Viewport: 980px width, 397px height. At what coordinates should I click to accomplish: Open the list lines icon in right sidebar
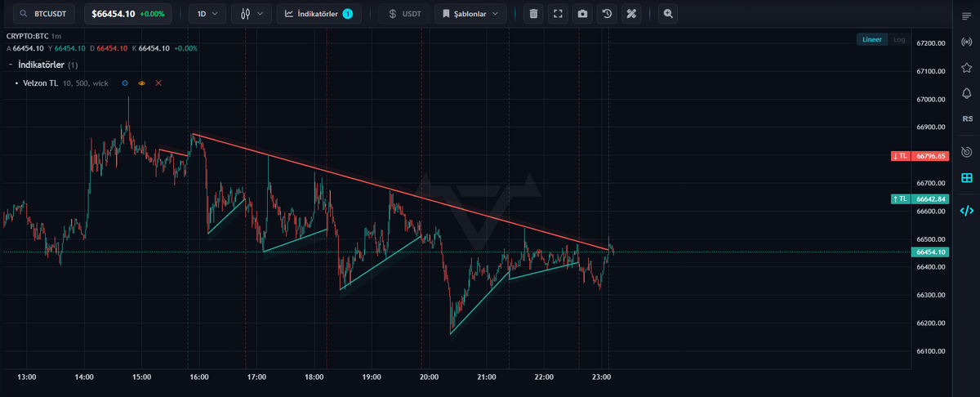point(967,15)
